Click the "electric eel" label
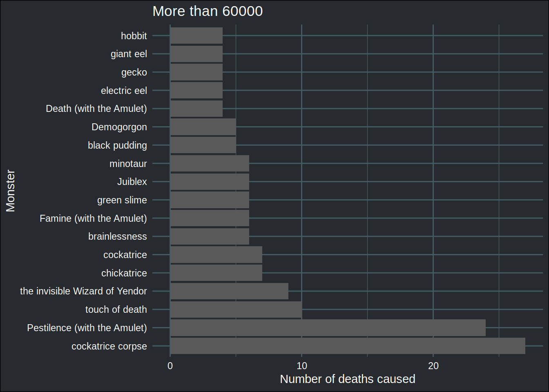 124,91
